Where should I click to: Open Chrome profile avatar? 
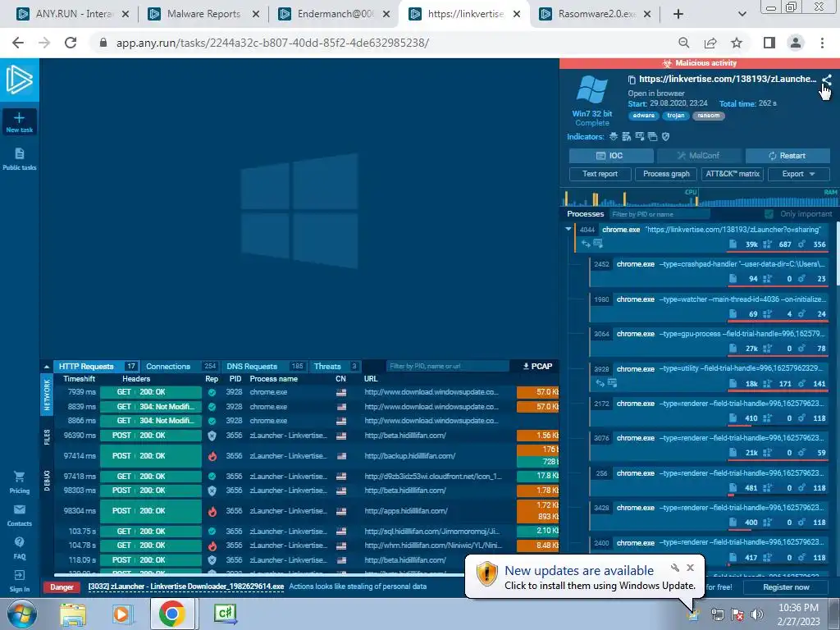click(x=796, y=43)
